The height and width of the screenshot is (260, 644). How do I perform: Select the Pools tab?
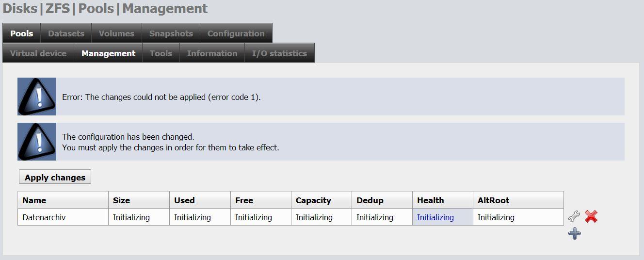coord(22,33)
